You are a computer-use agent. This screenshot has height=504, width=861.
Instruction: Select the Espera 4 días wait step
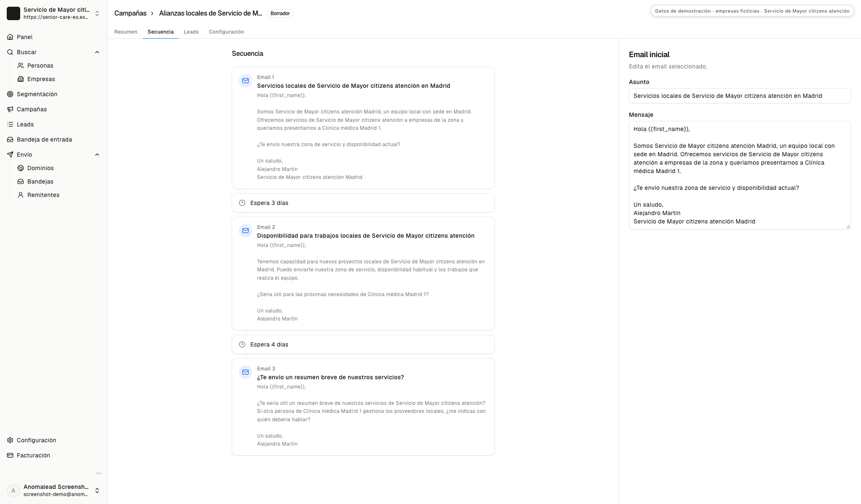[x=363, y=344]
